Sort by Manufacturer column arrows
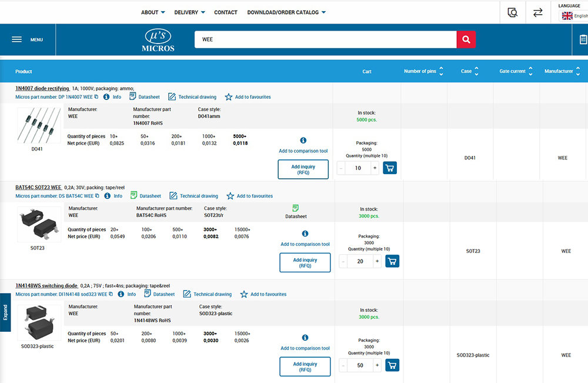The width and height of the screenshot is (588, 383). point(578,71)
